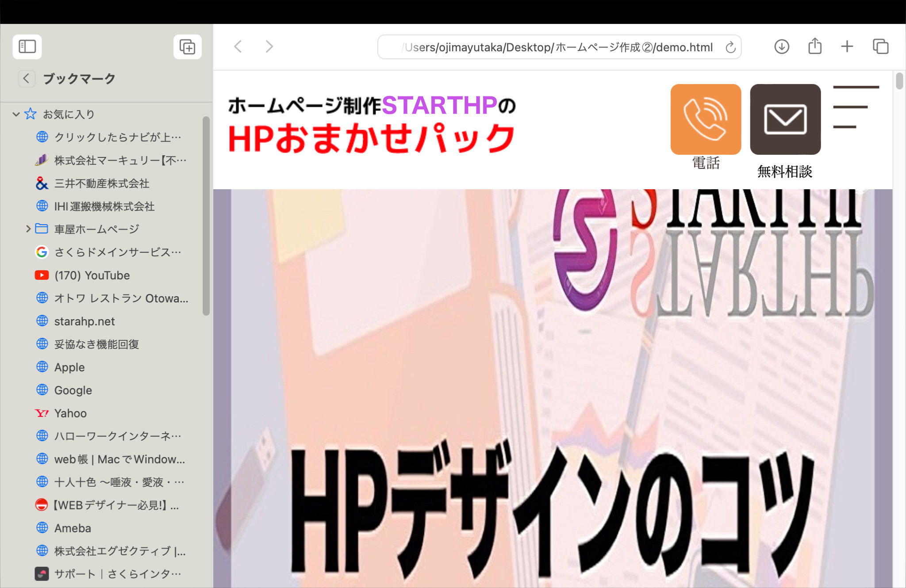Click the address bar URL field
This screenshot has height=588, width=906.
point(559,47)
